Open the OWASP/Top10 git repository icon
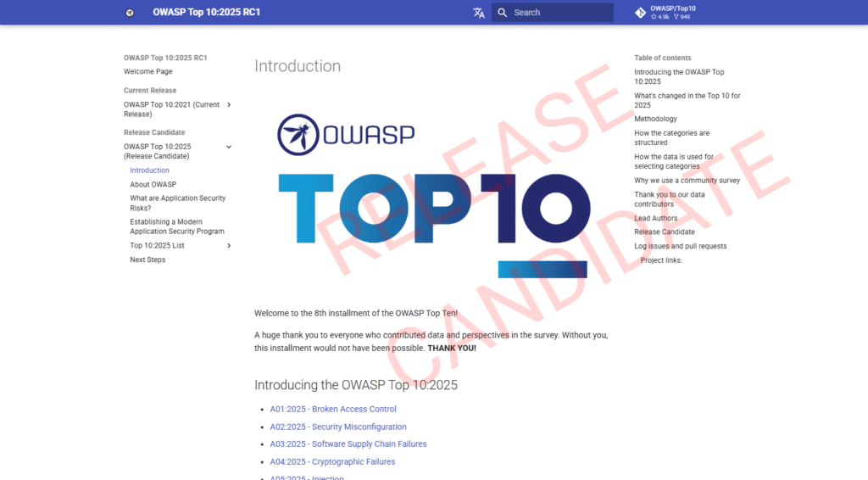The height and width of the screenshot is (480, 868). click(640, 13)
